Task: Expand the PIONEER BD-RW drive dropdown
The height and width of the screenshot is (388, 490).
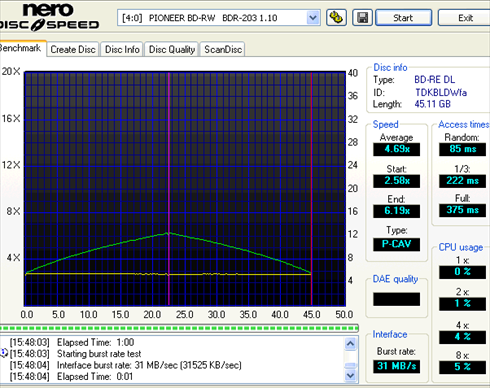Action: coord(313,17)
